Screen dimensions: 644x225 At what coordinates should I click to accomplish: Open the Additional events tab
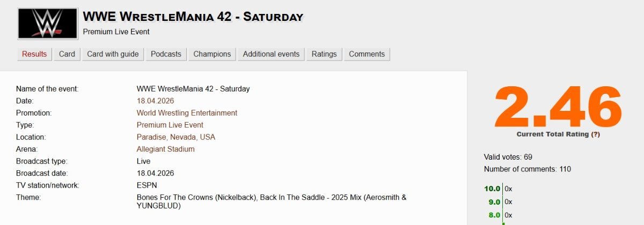(x=271, y=54)
